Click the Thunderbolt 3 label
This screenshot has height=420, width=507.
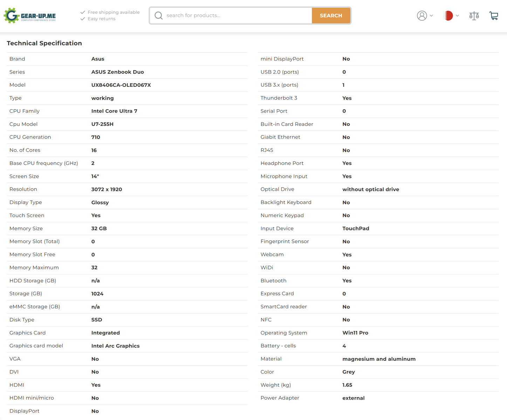coord(279,98)
